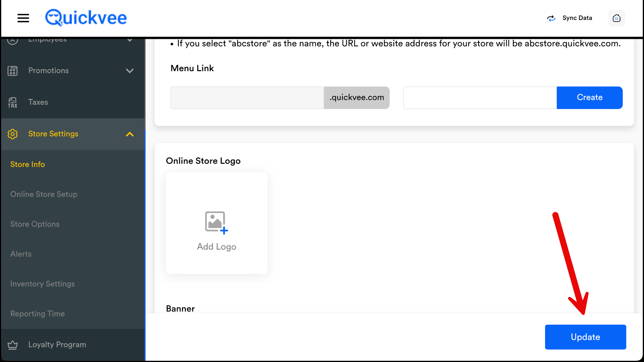The height and width of the screenshot is (362, 644).
Task: Expand the Promotions menu chevron
Action: (x=130, y=71)
